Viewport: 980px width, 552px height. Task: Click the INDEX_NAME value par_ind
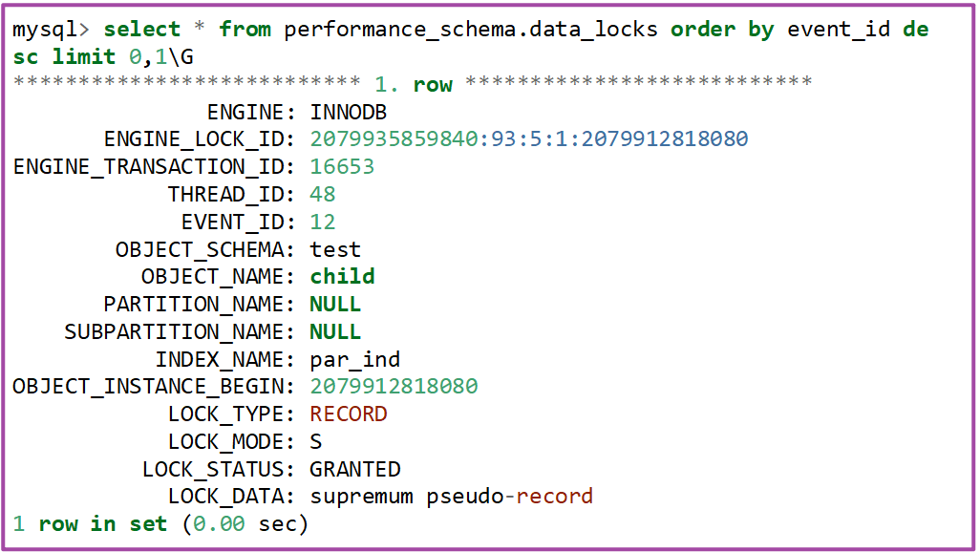[354, 360]
